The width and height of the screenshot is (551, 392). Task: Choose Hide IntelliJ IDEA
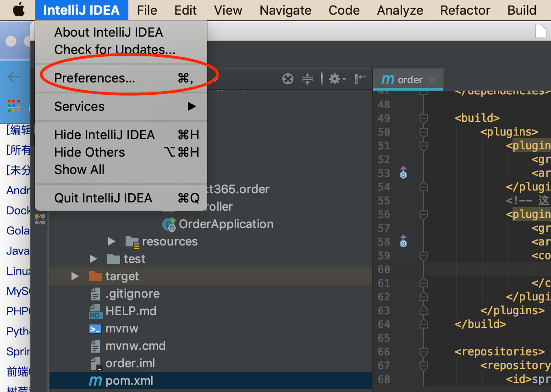pos(121,135)
